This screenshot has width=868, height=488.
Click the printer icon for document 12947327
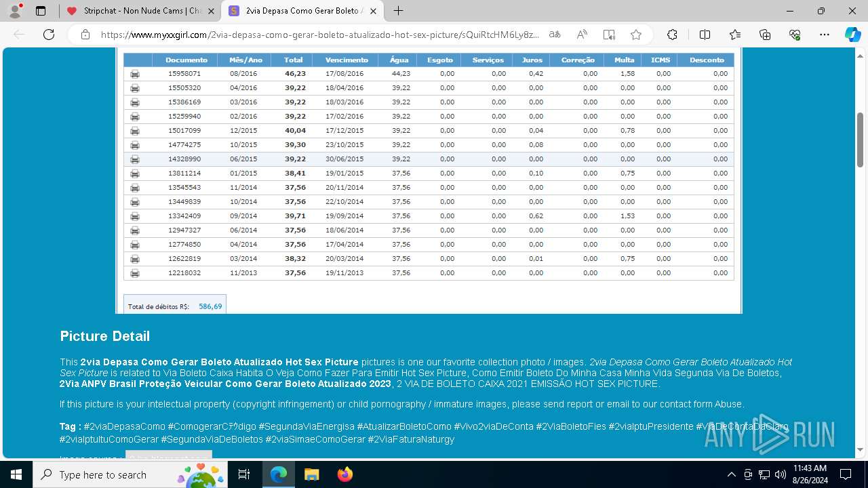tap(135, 230)
